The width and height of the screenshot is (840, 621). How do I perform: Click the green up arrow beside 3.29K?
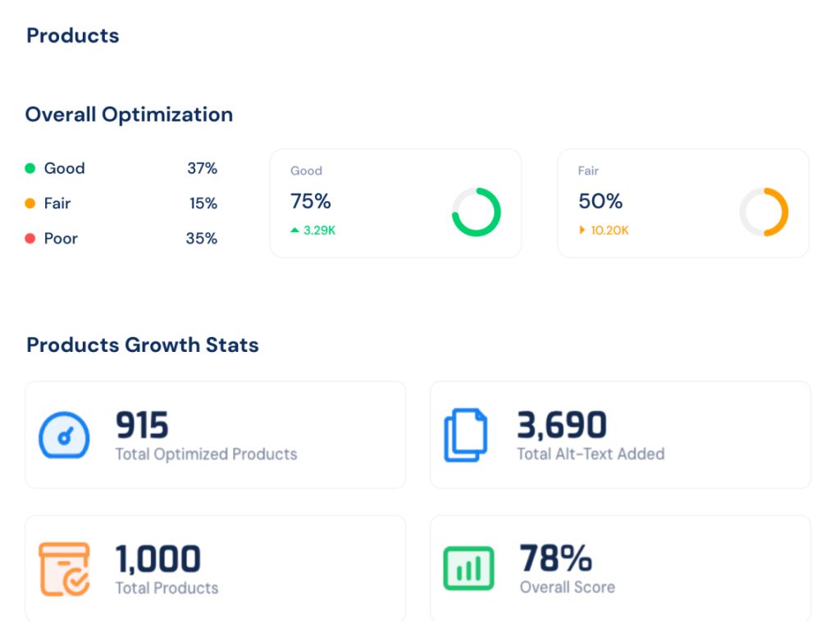click(x=295, y=231)
